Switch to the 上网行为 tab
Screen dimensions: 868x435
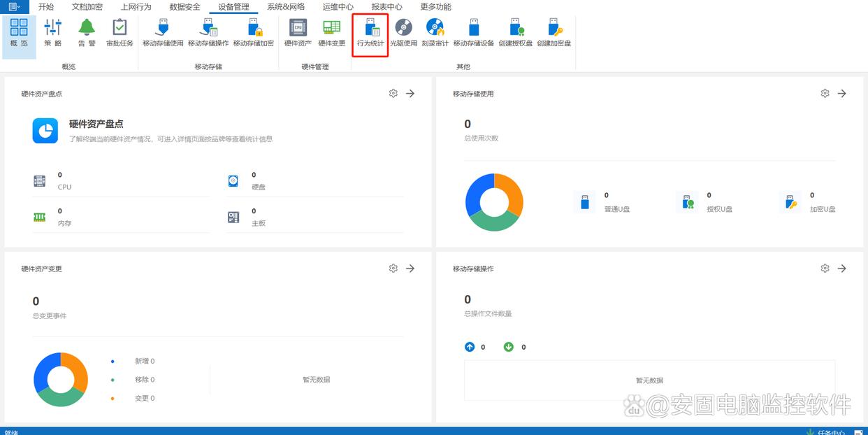tap(136, 7)
